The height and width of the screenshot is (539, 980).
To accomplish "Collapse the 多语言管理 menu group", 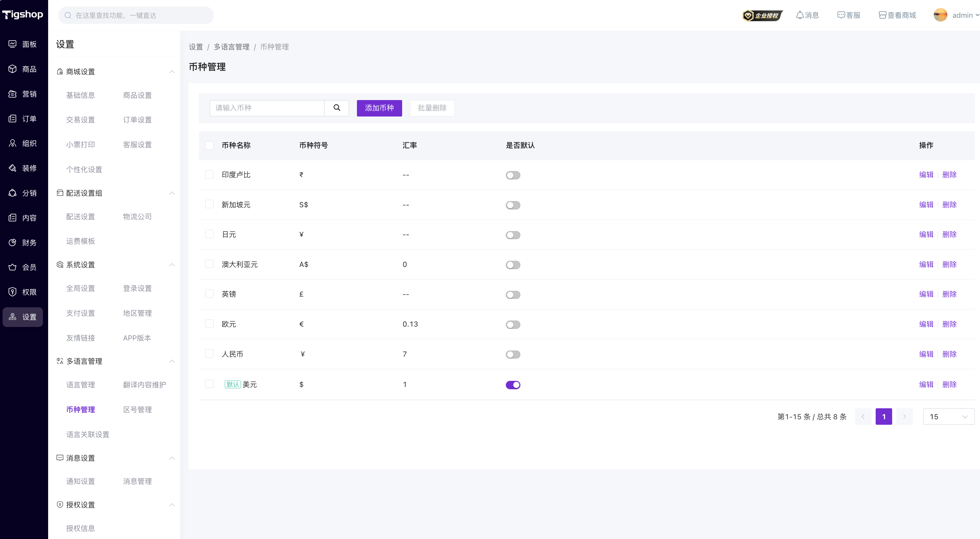I will click(x=172, y=361).
